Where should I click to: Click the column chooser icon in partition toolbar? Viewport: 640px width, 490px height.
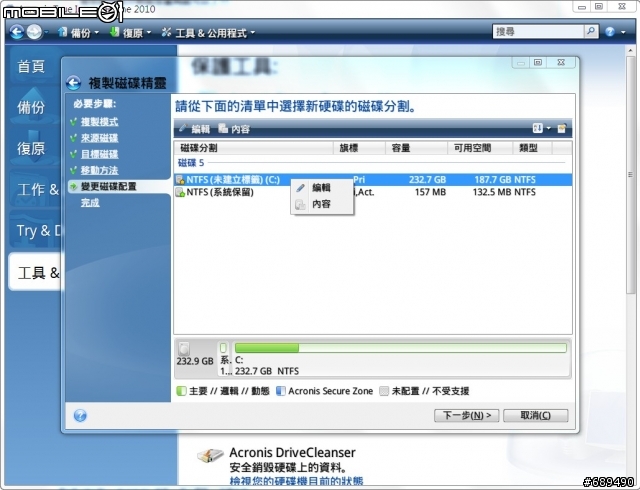pos(562,128)
